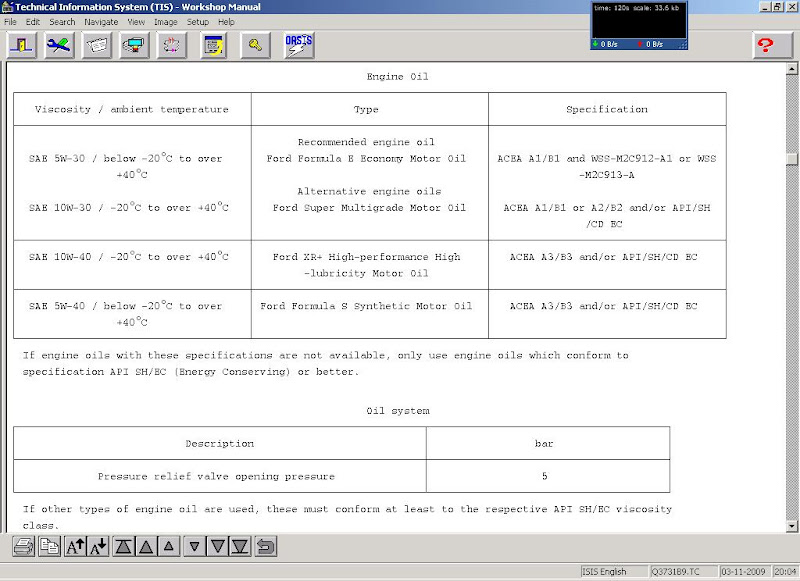Click the vertical scrollbar thumb
Image resolution: width=800 pixels, height=581 pixels.
click(x=792, y=159)
